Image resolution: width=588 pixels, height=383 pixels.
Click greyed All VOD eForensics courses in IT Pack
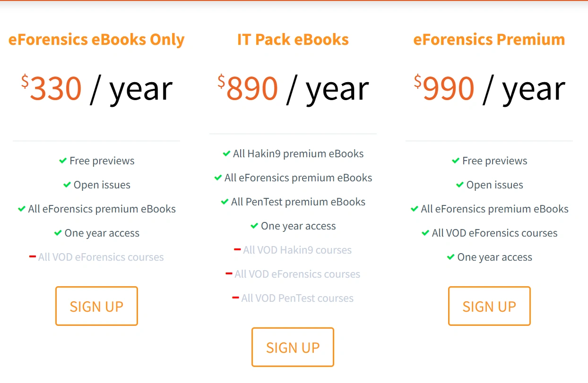pos(297,274)
